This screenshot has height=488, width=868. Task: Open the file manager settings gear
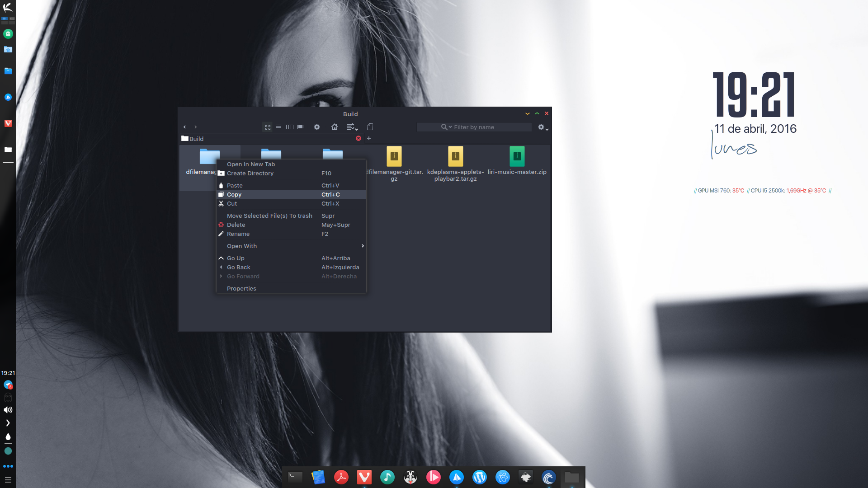(x=316, y=127)
